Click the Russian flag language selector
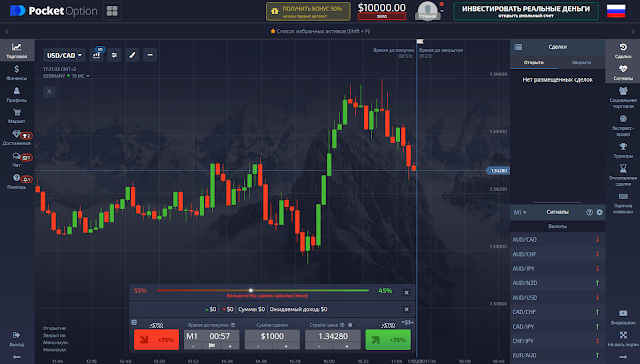Screen dimensions: 640x364 (616, 11)
